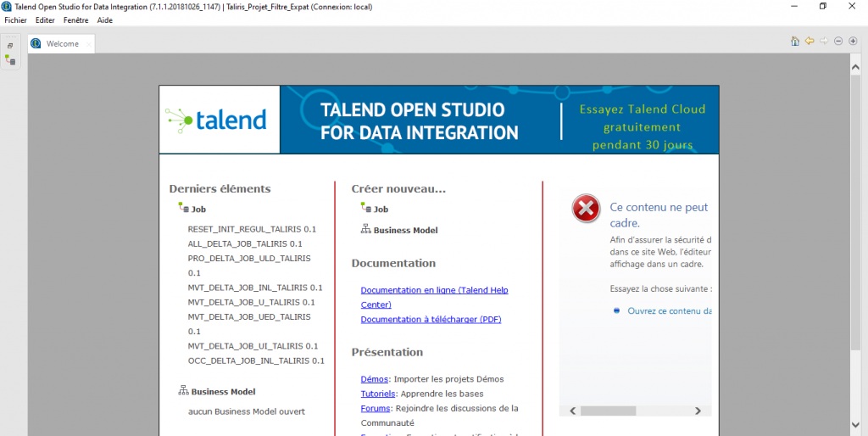Open recent job MVT_DELTA_JOB_UED_TALIRIS
Image resolution: width=868 pixels, height=436 pixels.
pyautogui.click(x=249, y=317)
